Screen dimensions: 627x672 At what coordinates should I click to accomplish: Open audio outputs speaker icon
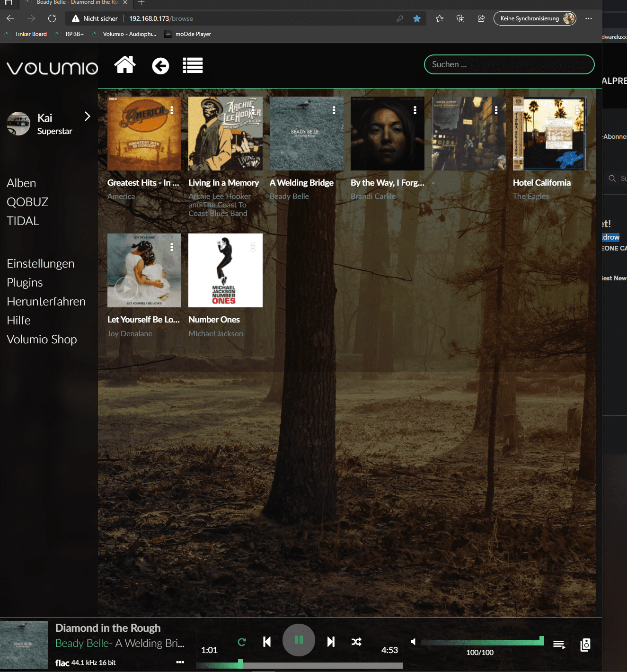click(x=585, y=645)
